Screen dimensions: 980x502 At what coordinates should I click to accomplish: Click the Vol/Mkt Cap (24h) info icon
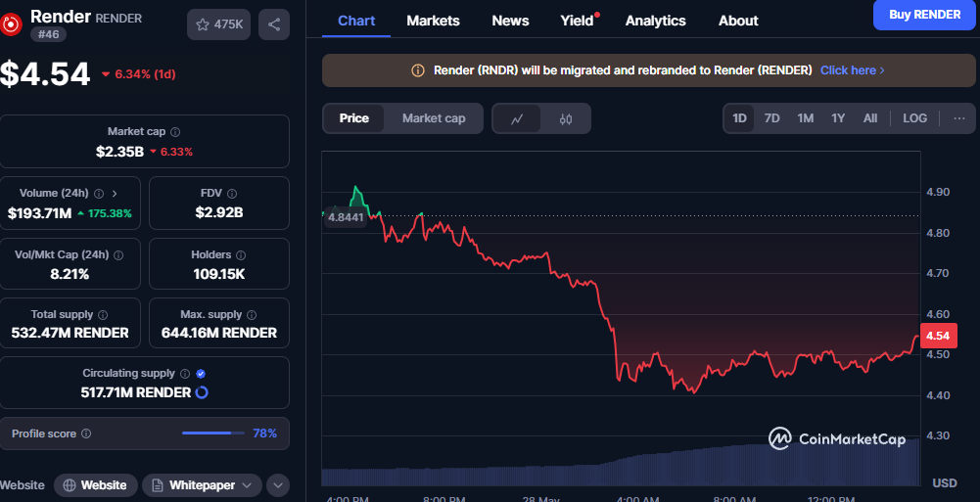(x=118, y=254)
